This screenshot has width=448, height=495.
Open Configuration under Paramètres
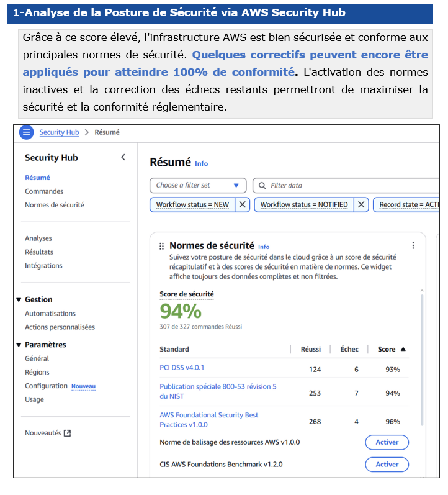46,386
